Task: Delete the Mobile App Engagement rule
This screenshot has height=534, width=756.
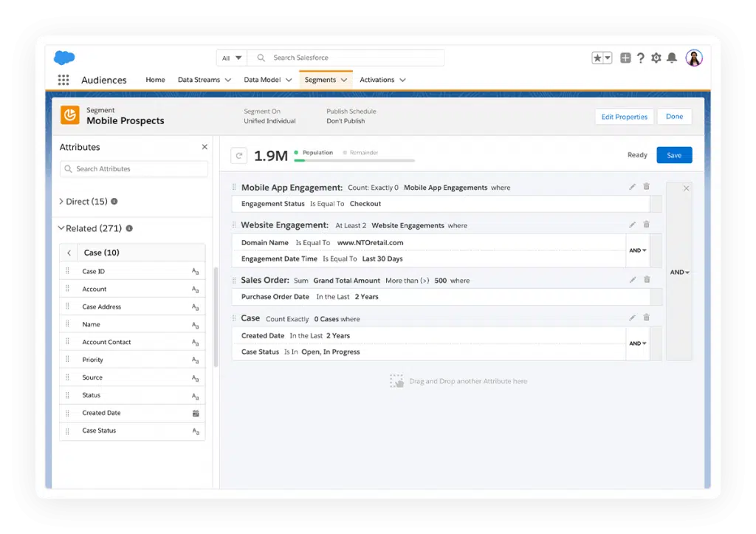Action: (647, 187)
